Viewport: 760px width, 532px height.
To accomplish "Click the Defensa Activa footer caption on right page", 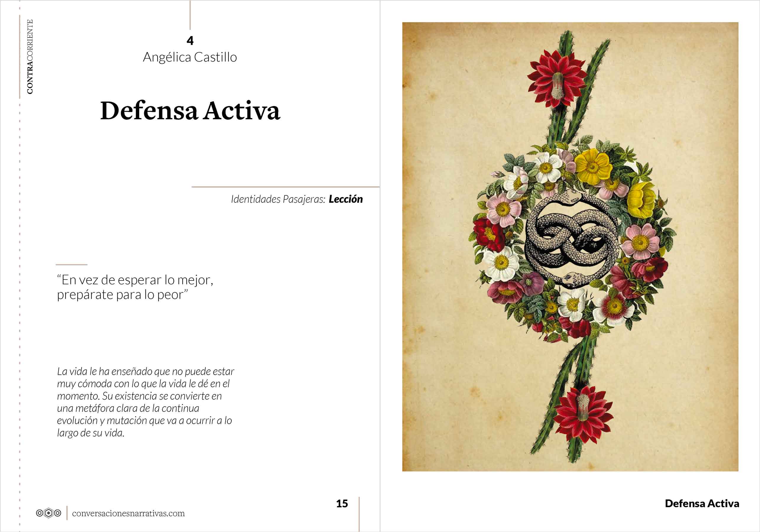I will click(702, 504).
